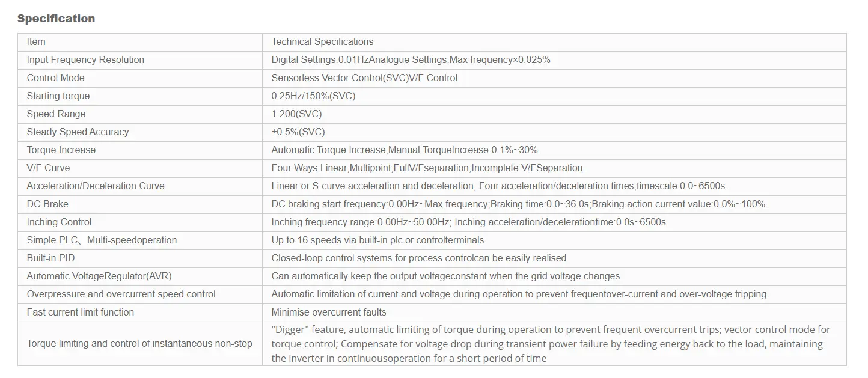This screenshot has height=378, width=868.
Task: Click the Inching Control label
Action: [59, 222]
